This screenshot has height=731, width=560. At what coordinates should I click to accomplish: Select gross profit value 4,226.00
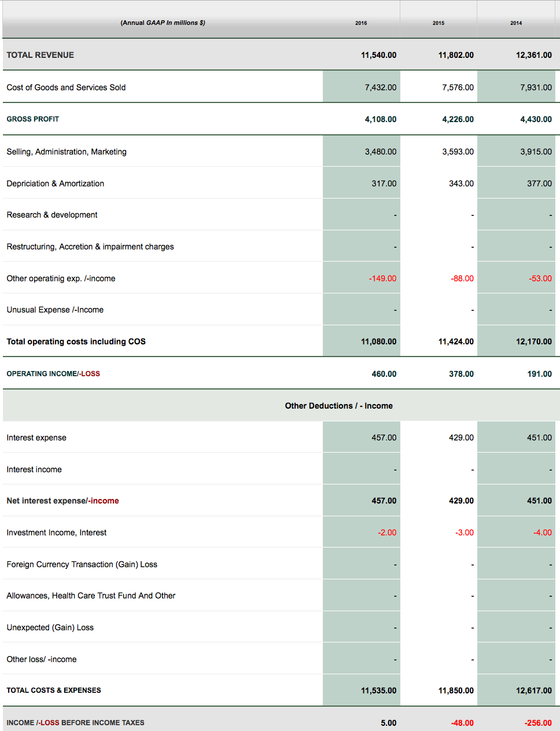click(458, 119)
